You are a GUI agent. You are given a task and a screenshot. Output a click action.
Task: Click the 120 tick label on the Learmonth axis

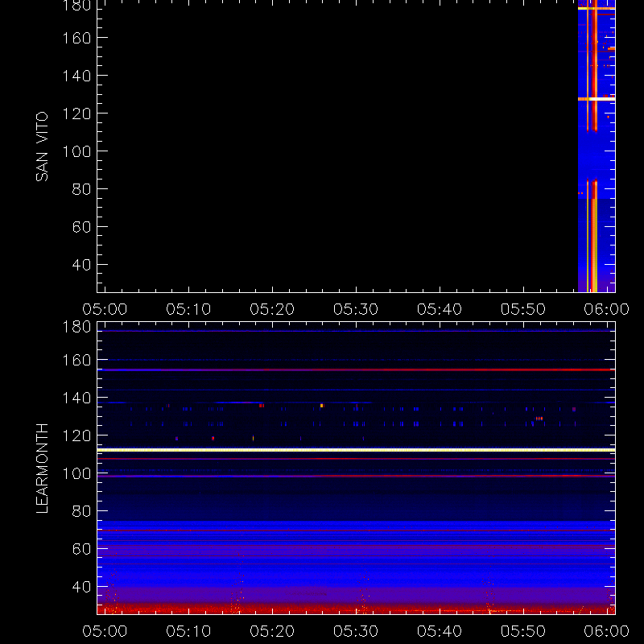[x=76, y=436]
